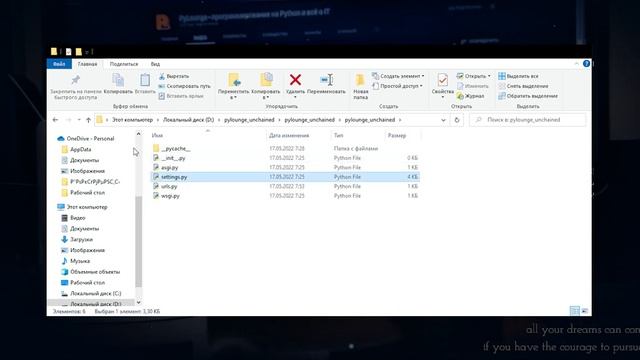Switch to Details view icon in status bar
Viewport: 640px width, 360px height.
tap(574, 311)
